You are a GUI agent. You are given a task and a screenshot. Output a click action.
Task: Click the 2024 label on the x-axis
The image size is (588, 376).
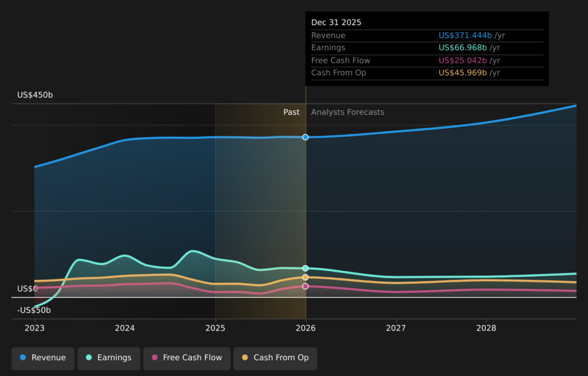pyautogui.click(x=125, y=328)
